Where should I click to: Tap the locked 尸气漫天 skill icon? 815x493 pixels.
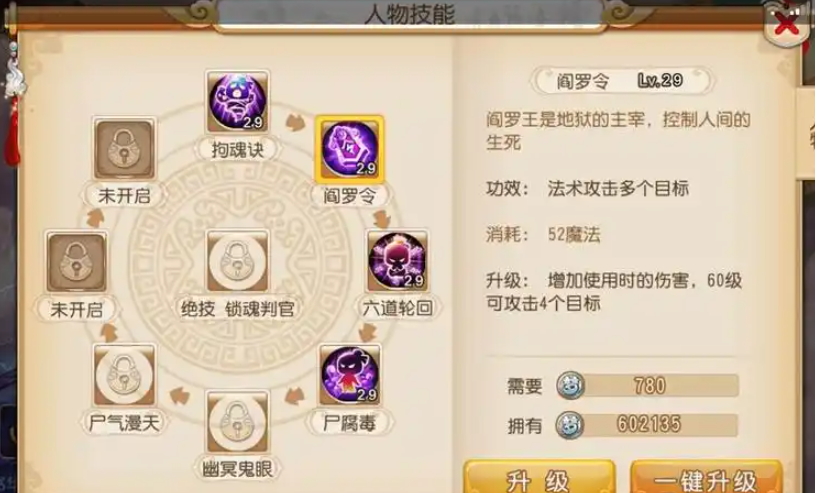click(124, 374)
